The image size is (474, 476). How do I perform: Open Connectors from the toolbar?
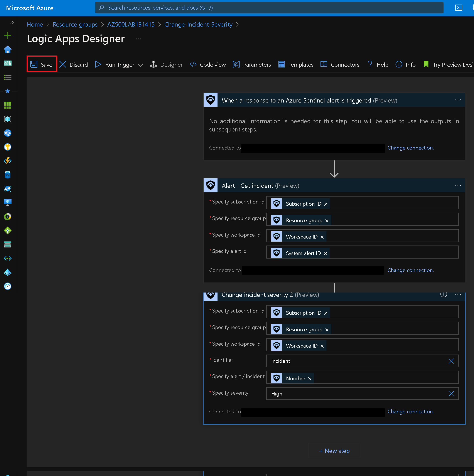tap(340, 65)
